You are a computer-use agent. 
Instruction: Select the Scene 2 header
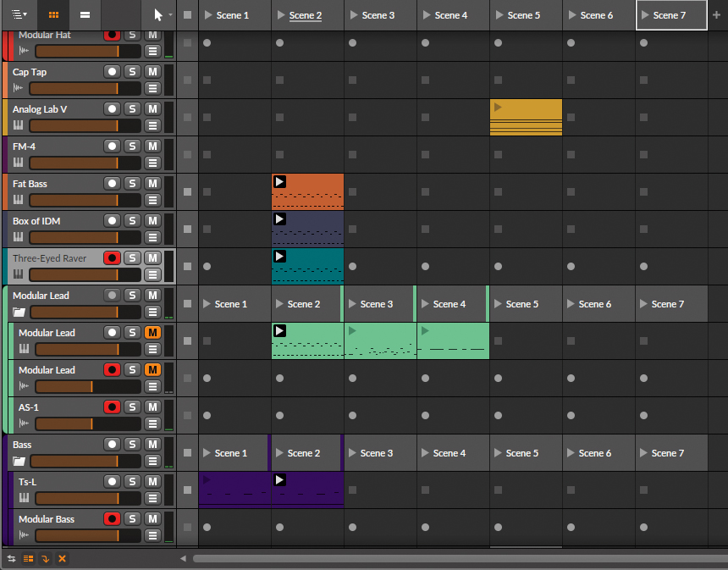[x=306, y=14]
